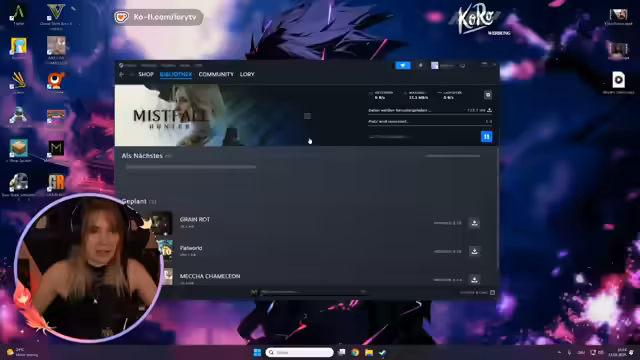This screenshot has height=360, width=640.
Task: Open Chrome from the taskbar
Action: [x=355, y=352]
